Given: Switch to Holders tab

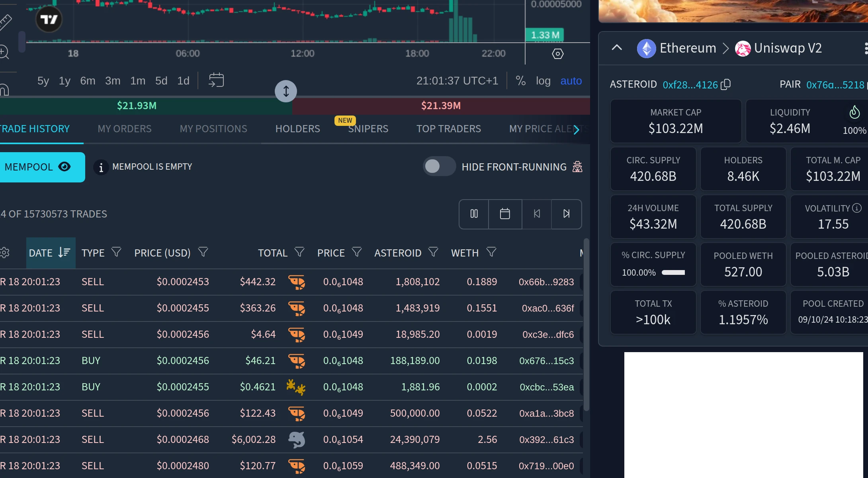Looking at the screenshot, I should tap(298, 129).
